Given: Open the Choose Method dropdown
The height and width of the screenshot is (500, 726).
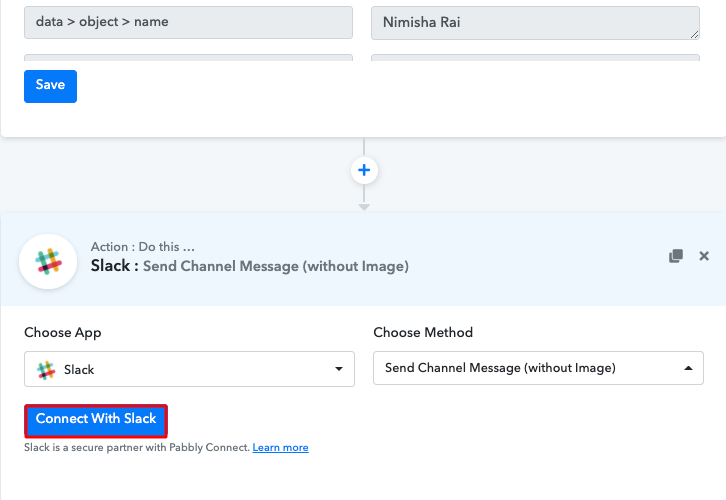Looking at the screenshot, I should [538, 368].
